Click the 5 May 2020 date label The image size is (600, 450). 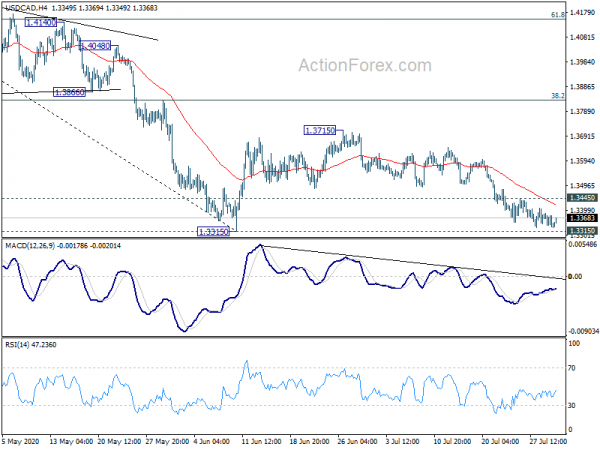click(x=20, y=442)
